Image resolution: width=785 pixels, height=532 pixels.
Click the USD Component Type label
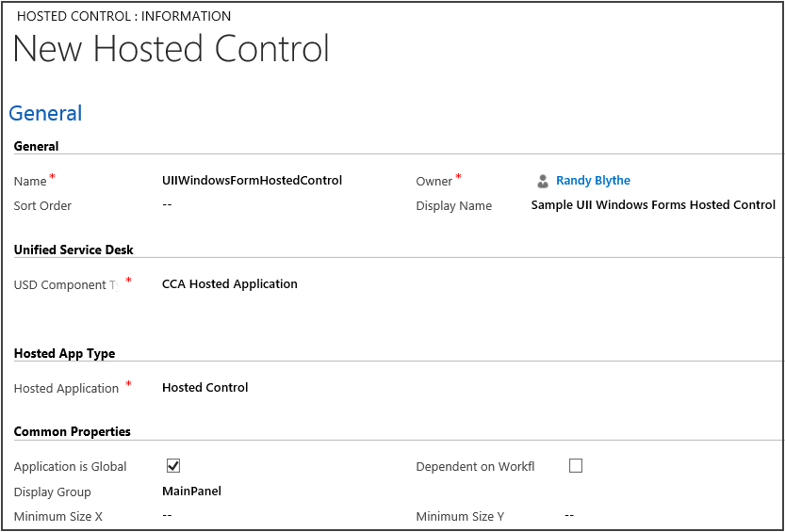click(x=67, y=285)
